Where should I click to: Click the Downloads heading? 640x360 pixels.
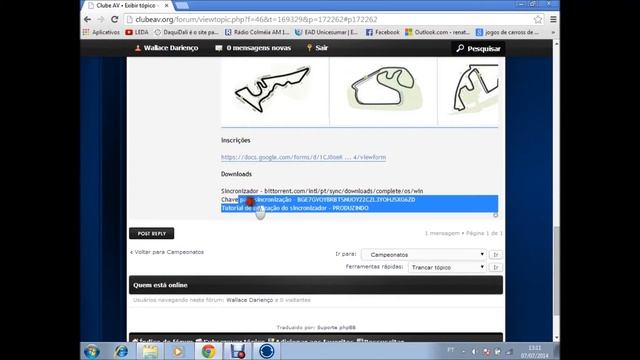point(236,174)
